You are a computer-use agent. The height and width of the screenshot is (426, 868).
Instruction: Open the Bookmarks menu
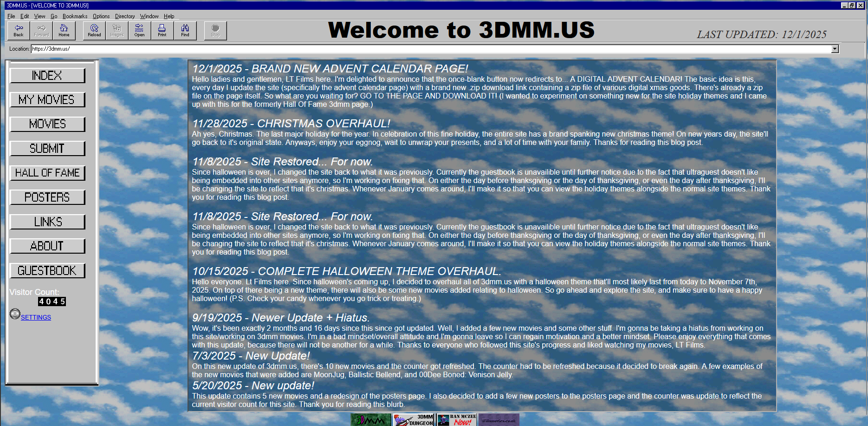pos(75,16)
